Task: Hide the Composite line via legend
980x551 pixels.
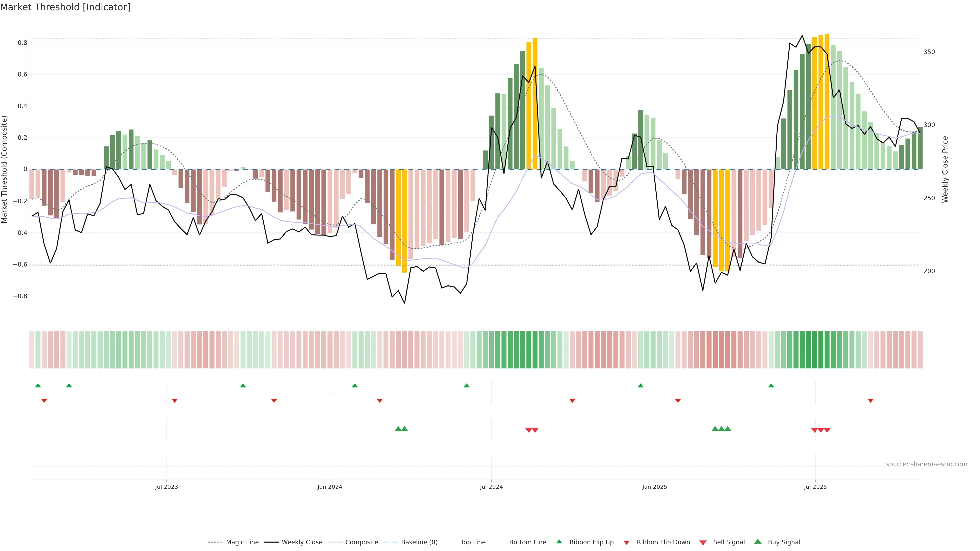Action: pos(361,542)
